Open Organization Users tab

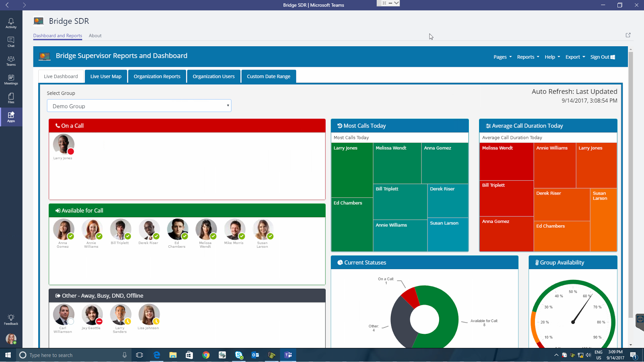[213, 76]
